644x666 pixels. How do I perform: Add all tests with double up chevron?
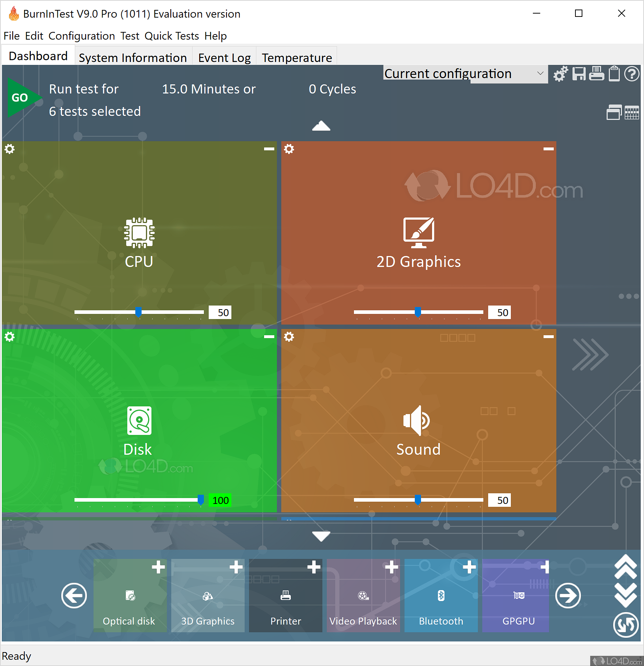(x=626, y=567)
